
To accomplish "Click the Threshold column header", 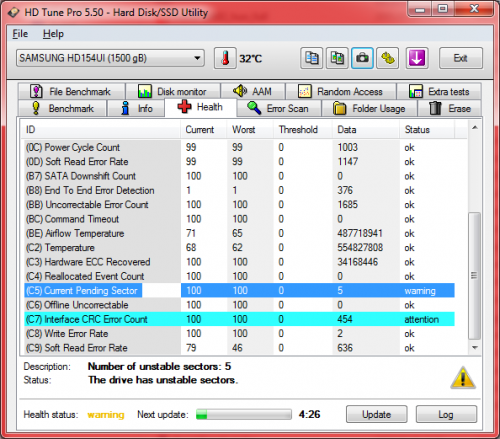I will point(303,130).
